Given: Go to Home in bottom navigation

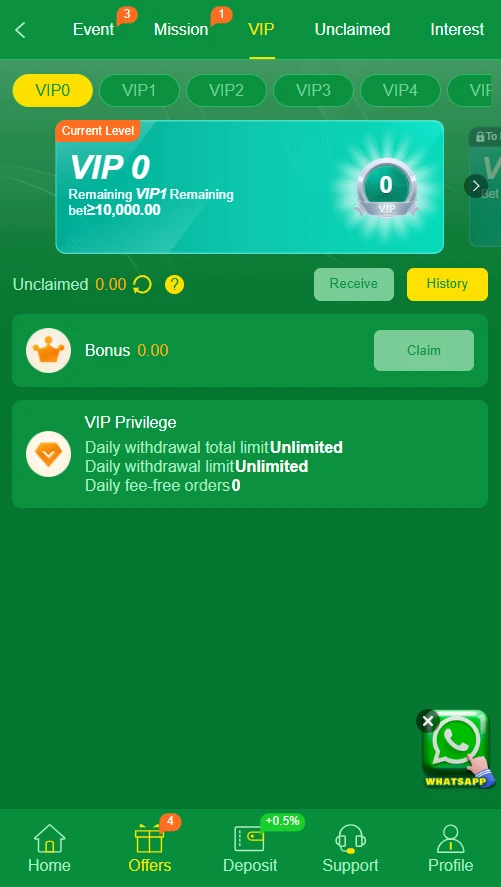Looking at the screenshot, I should pos(50,849).
